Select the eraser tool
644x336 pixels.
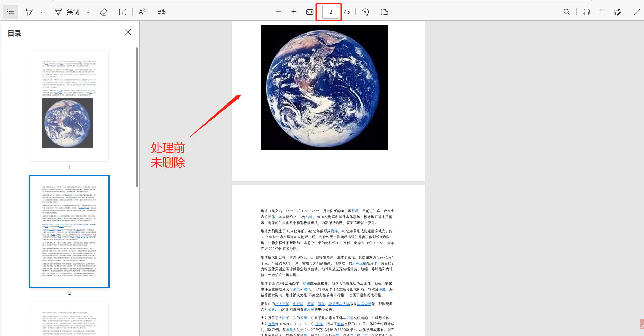point(103,12)
